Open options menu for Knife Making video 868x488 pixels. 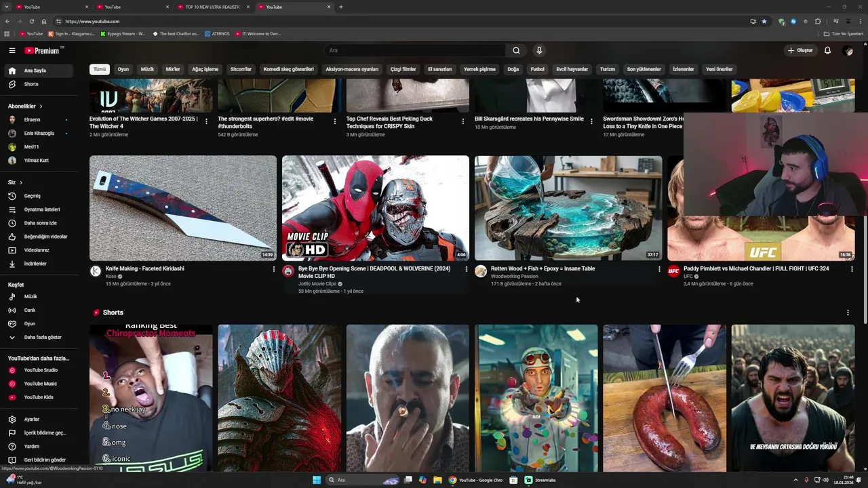click(274, 269)
